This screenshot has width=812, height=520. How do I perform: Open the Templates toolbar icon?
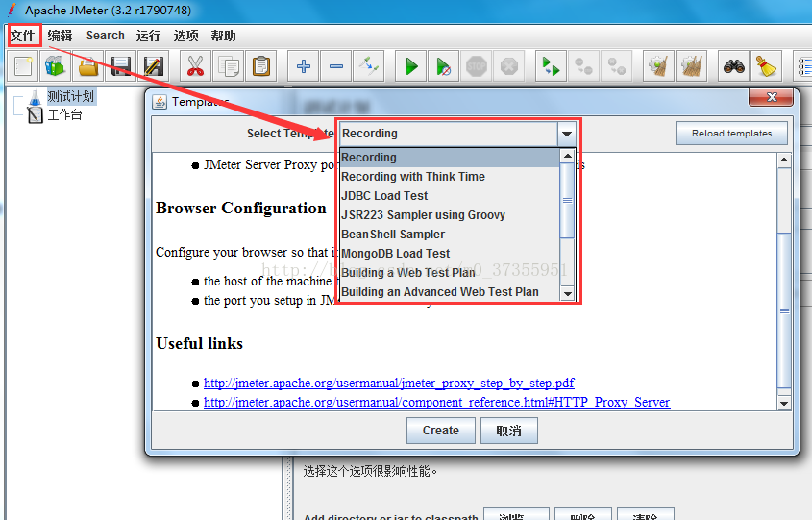pyautogui.click(x=55, y=66)
